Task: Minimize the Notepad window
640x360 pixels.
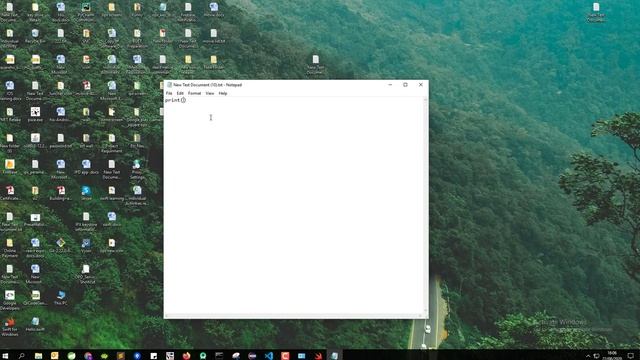Action: 390,85
